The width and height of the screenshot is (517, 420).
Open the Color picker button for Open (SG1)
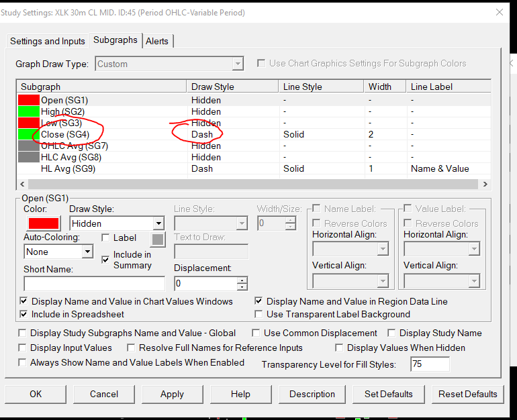click(44, 223)
